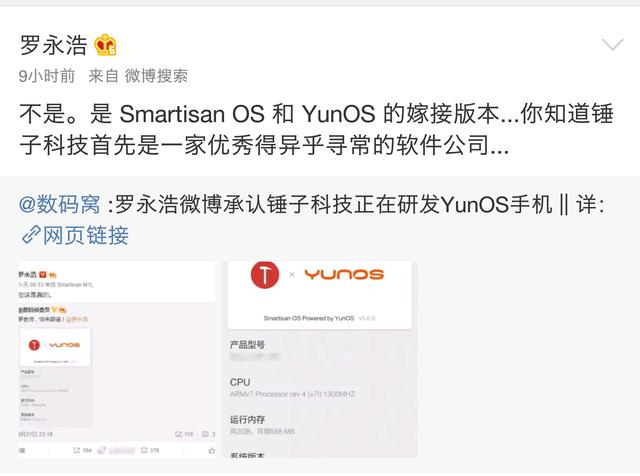Click the crown membership badge beside 罗永浩
Image resolution: width=640 pixels, height=476 pixels.
pyautogui.click(x=105, y=45)
